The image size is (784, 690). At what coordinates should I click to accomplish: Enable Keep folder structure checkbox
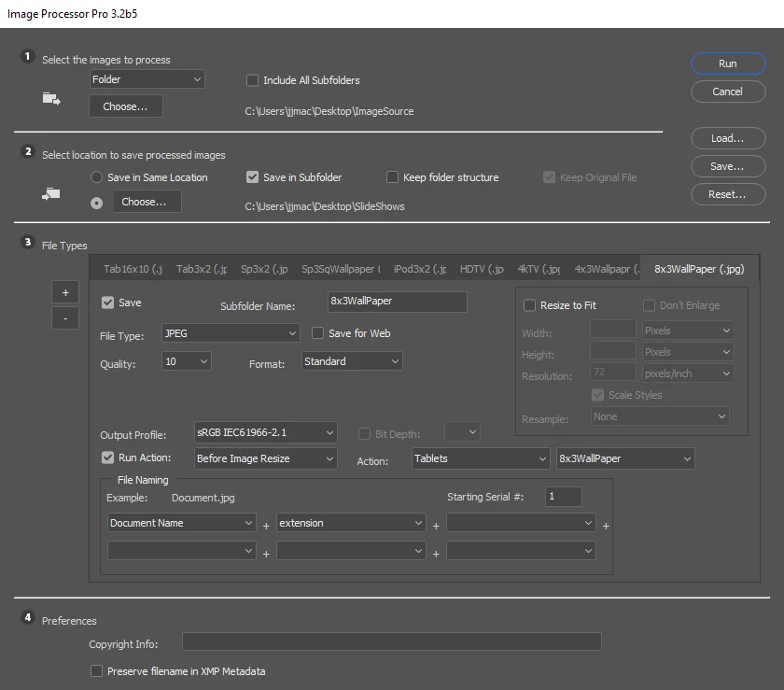(x=393, y=177)
